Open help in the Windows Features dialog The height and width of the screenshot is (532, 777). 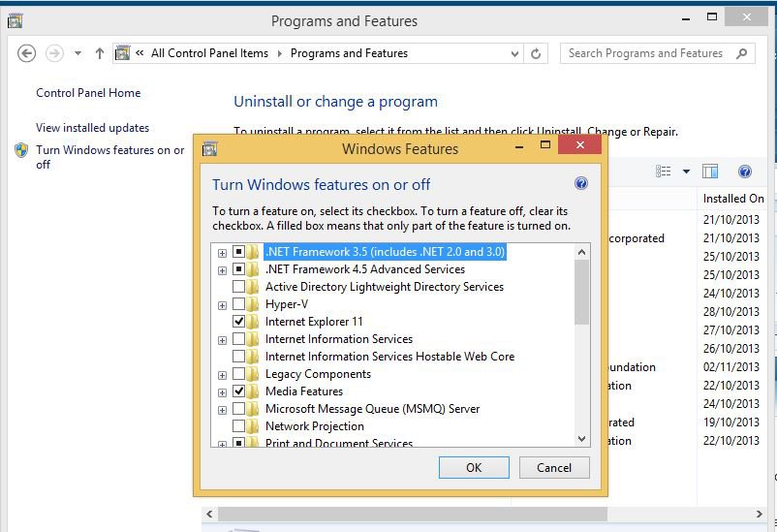pyautogui.click(x=581, y=183)
